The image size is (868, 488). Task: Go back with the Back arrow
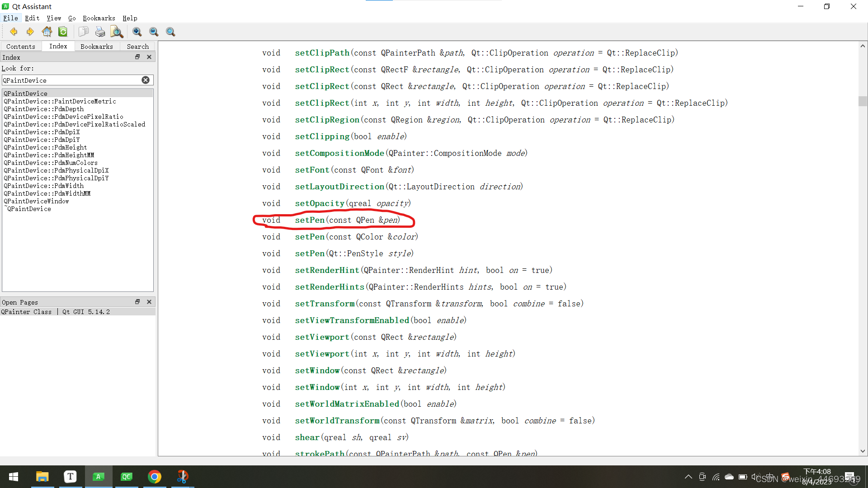[14, 32]
